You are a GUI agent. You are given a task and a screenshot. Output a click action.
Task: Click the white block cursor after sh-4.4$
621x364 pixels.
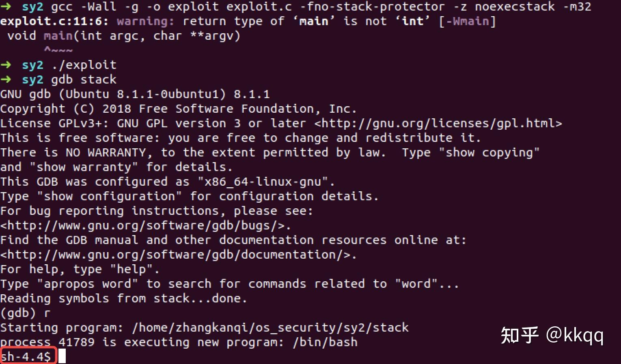62,356
